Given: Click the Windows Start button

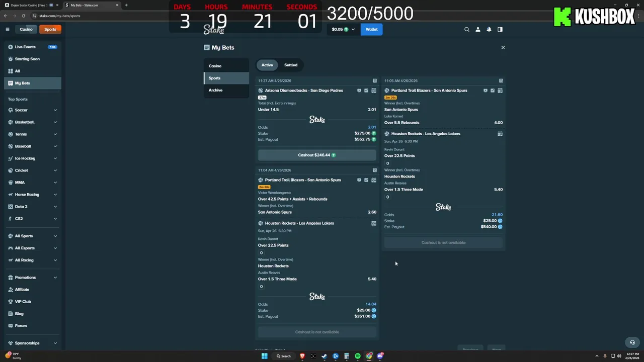Looking at the screenshot, I should [264, 356].
